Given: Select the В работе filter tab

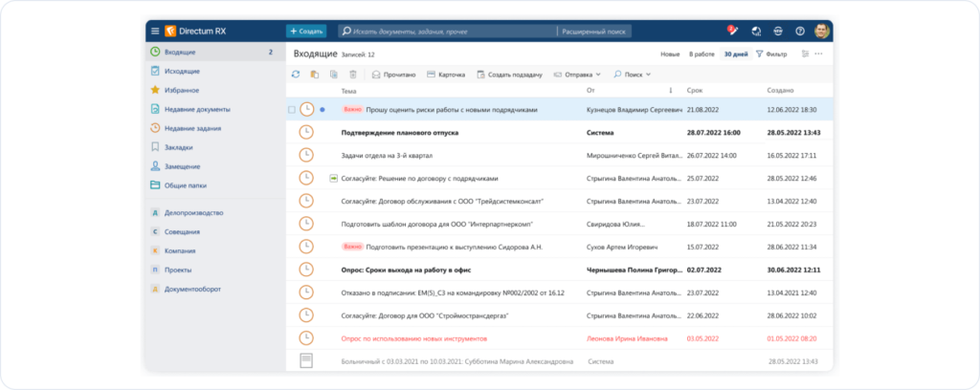Looking at the screenshot, I should 702,54.
